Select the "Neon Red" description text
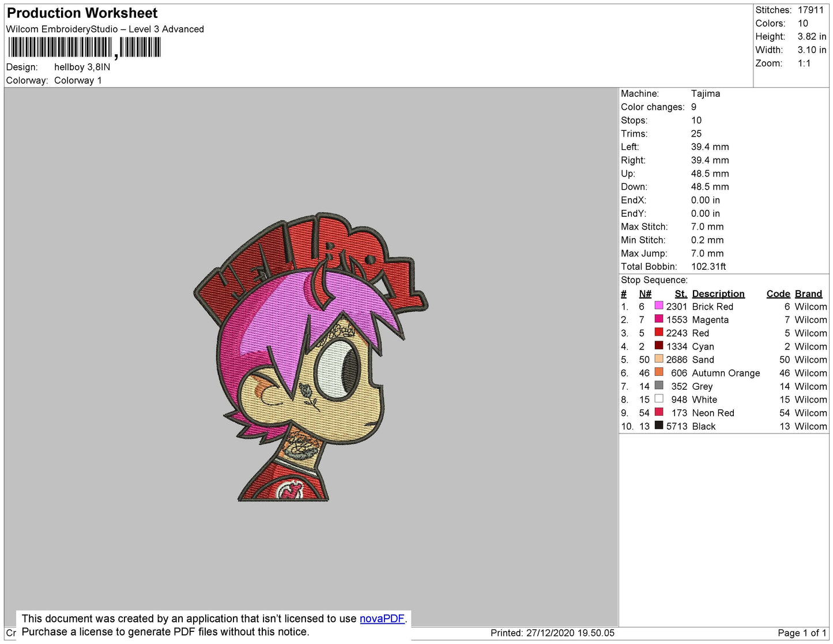 click(x=713, y=413)
